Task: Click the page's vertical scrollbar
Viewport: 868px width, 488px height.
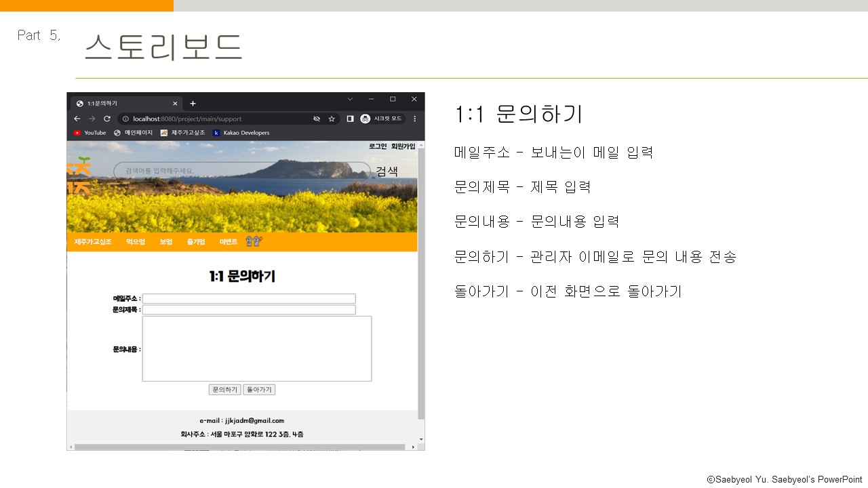Action: click(421, 285)
